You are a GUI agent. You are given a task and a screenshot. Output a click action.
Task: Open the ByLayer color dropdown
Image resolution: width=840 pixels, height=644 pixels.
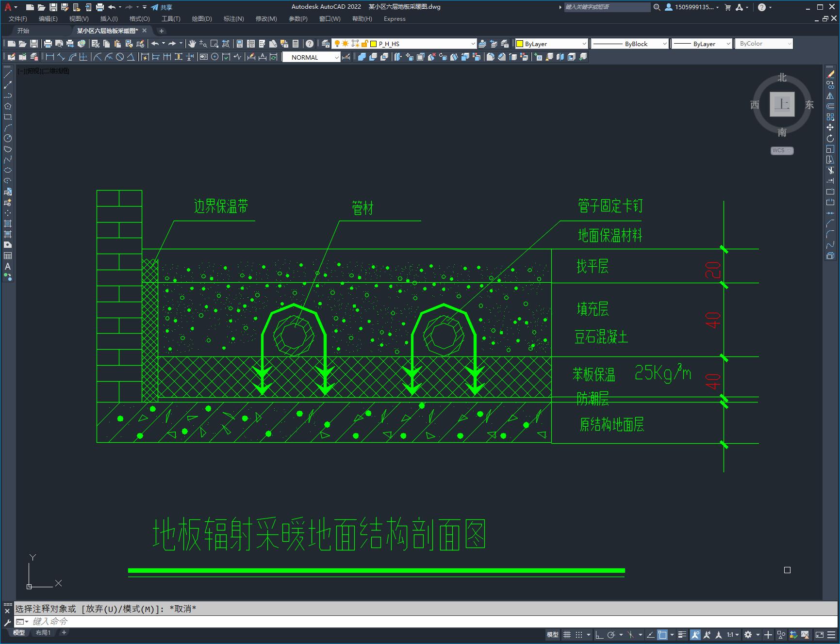(x=551, y=44)
